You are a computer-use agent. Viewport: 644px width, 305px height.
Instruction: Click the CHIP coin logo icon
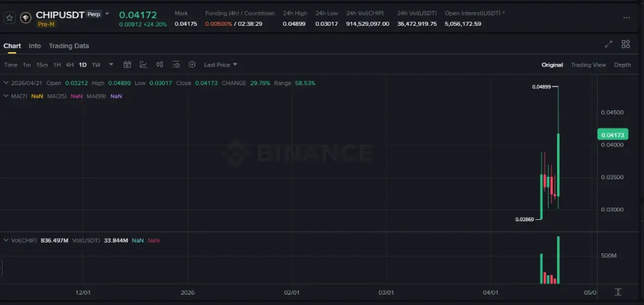click(x=26, y=18)
